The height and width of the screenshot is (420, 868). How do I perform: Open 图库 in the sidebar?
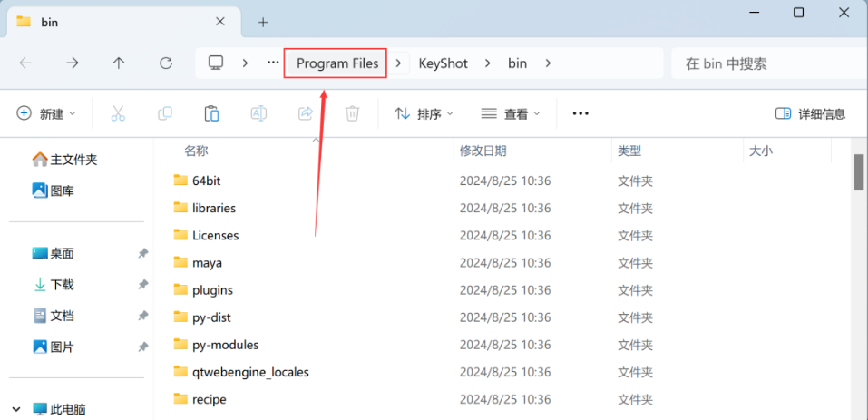54,190
